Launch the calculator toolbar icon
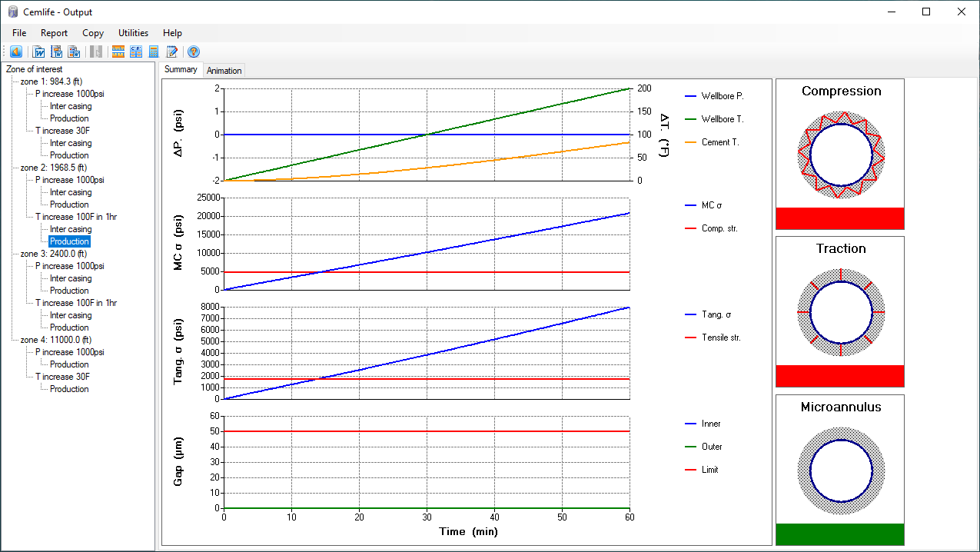Screen dimensions: 980x552 click(x=154, y=52)
